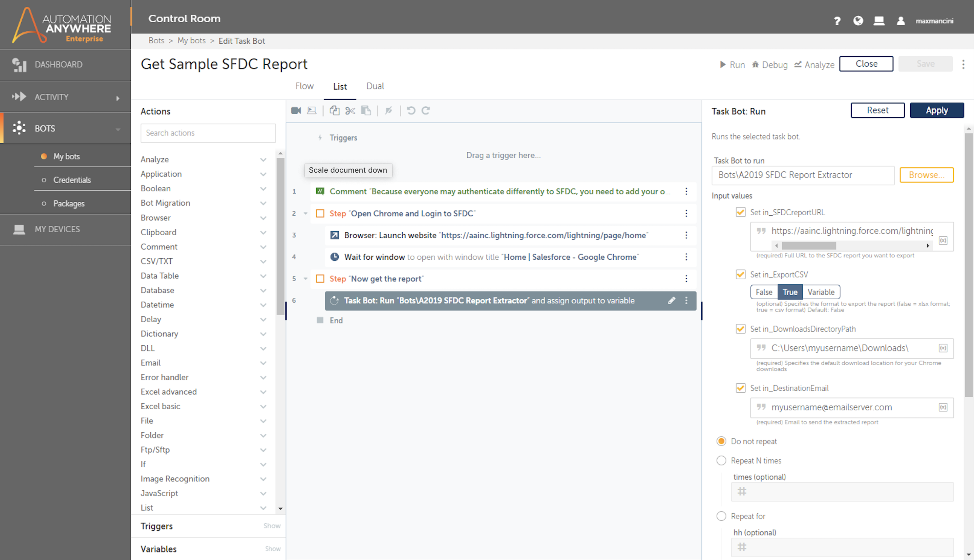Select the Repeat N times radio button

point(721,460)
